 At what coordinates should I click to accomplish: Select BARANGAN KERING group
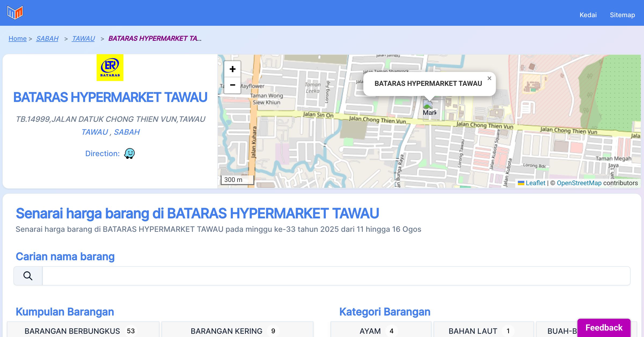[x=237, y=331]
